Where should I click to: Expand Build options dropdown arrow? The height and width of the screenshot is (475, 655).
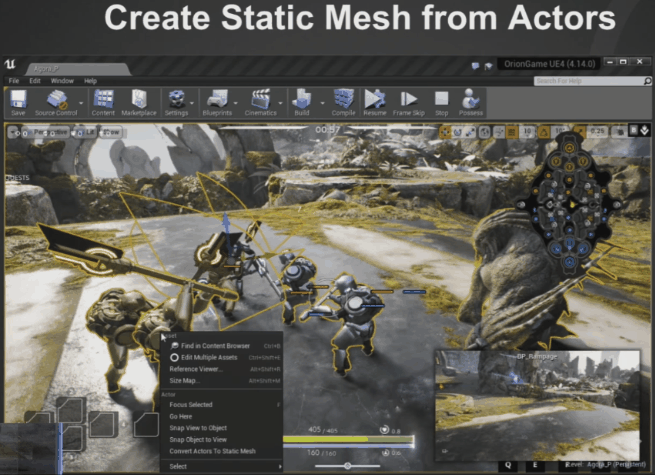click(322, 103)
